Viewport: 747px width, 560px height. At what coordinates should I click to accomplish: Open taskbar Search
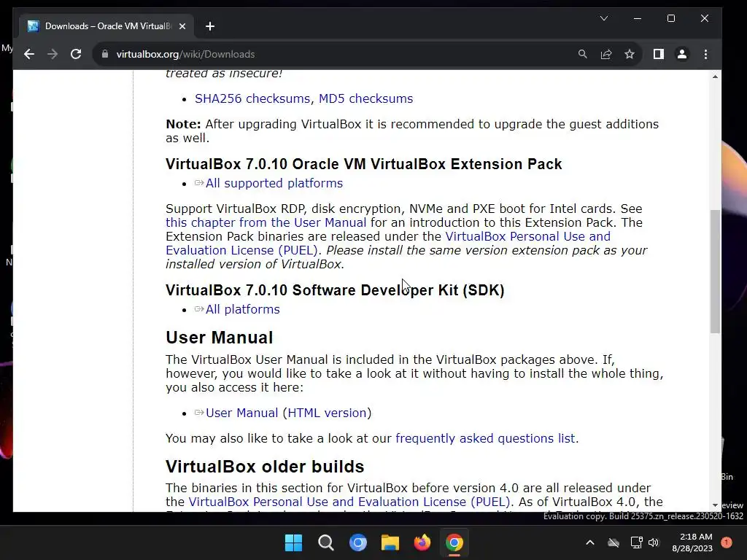tap(326, 542)
